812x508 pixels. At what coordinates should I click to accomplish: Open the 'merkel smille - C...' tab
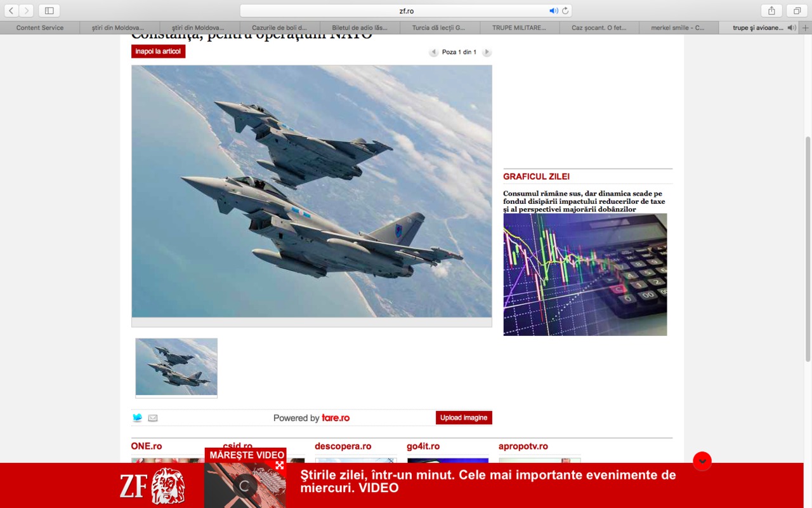pyautogui.click(x=679, y=28)
